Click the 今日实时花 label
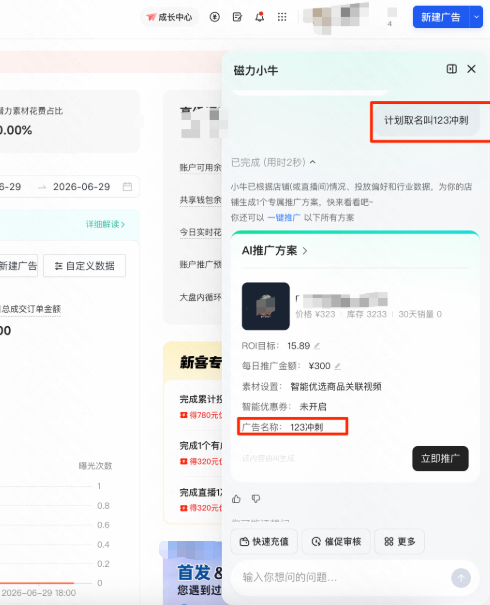Viewport: 490px width, 605px height. pyautogui.click(x=200, y=232)
